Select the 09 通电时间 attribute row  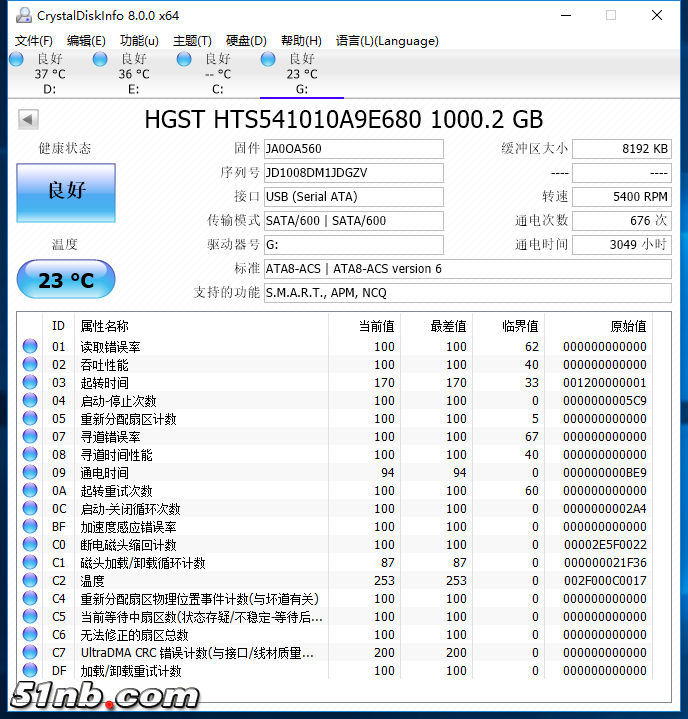click(x=200, y=473)
